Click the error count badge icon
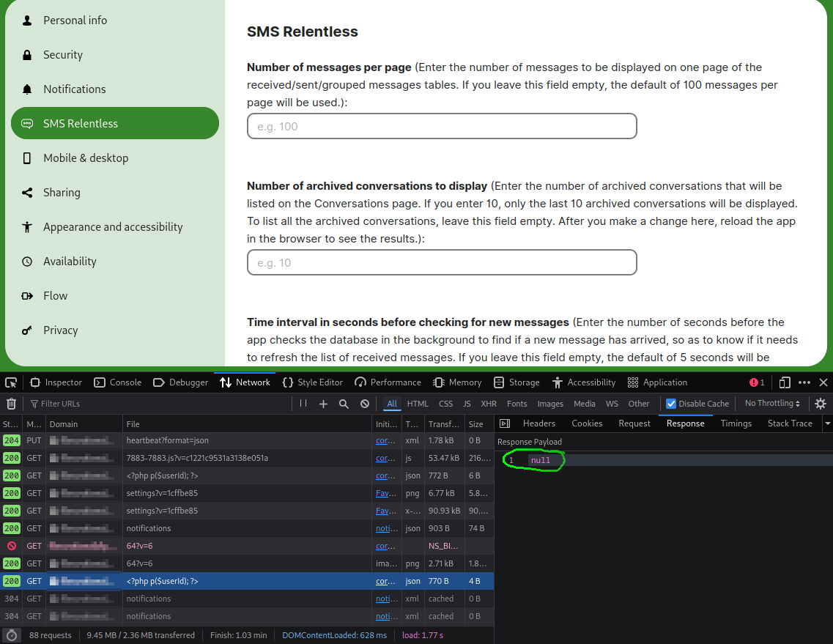This screenshot has width=833, height=644. coord(757,382)
